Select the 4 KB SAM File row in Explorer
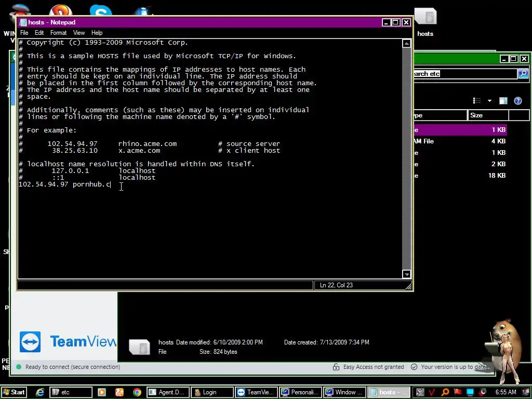 [x=460, y=141]
